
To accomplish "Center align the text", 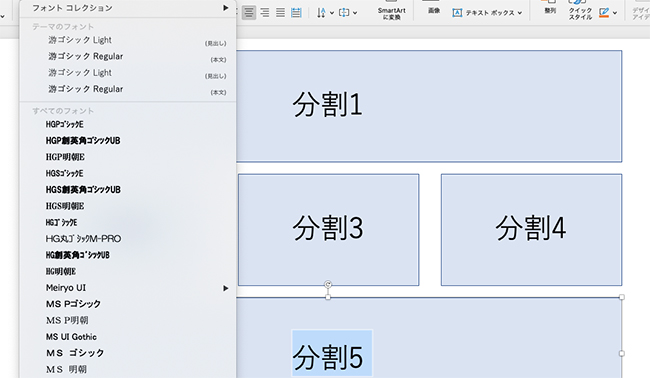I will pyautogui.click(x=249, y=13).
